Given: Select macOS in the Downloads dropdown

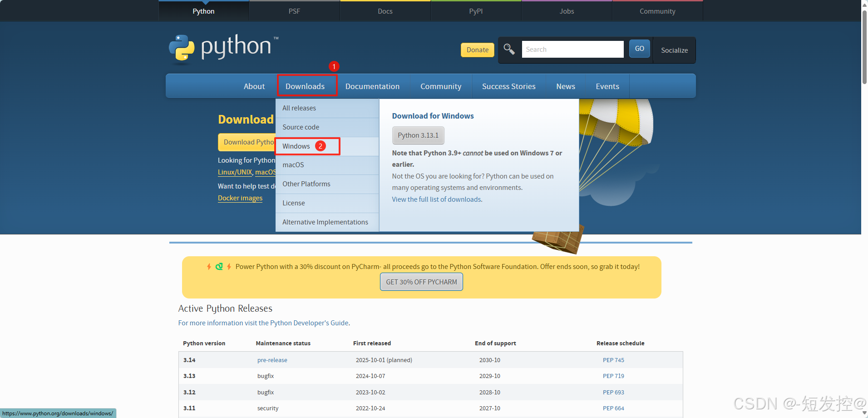Looking at the screenshot, I should pyautogui.click(x=293, y=164).
